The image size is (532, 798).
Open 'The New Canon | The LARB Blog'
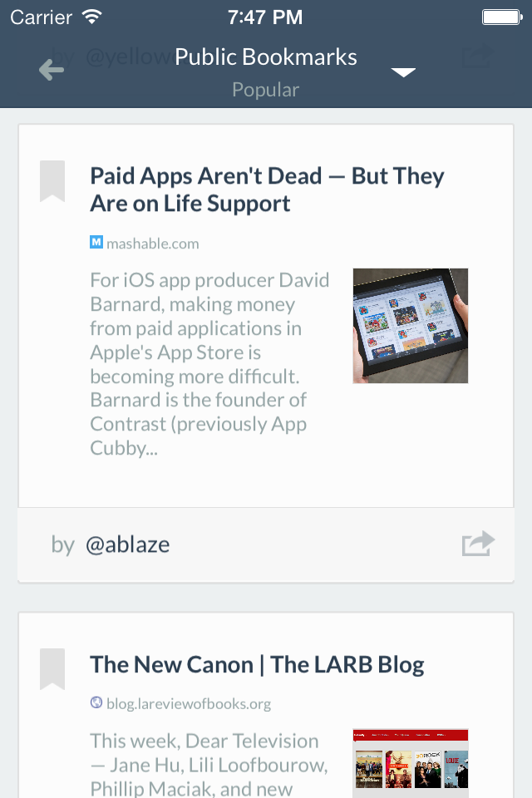pos(258,664)
